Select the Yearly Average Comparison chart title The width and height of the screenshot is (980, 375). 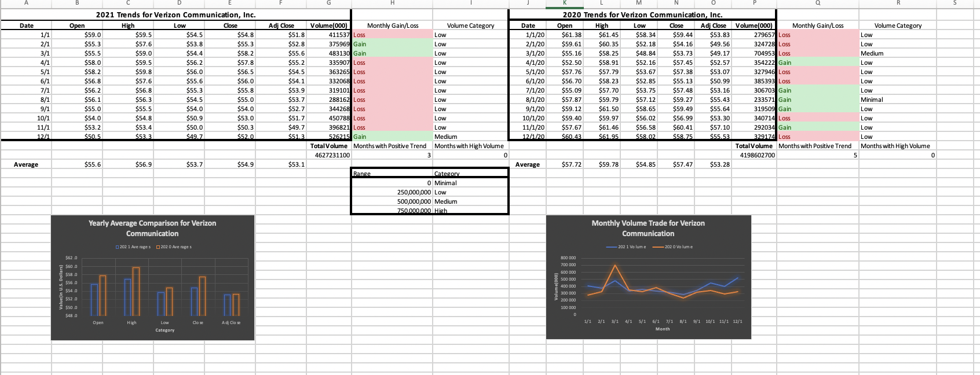(152, 228)
